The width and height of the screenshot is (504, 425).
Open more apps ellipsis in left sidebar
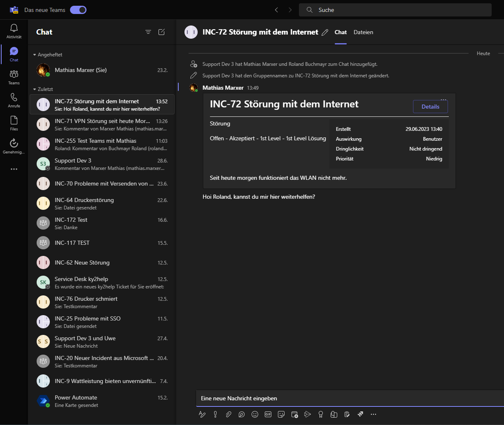click(x=14, y=169)
